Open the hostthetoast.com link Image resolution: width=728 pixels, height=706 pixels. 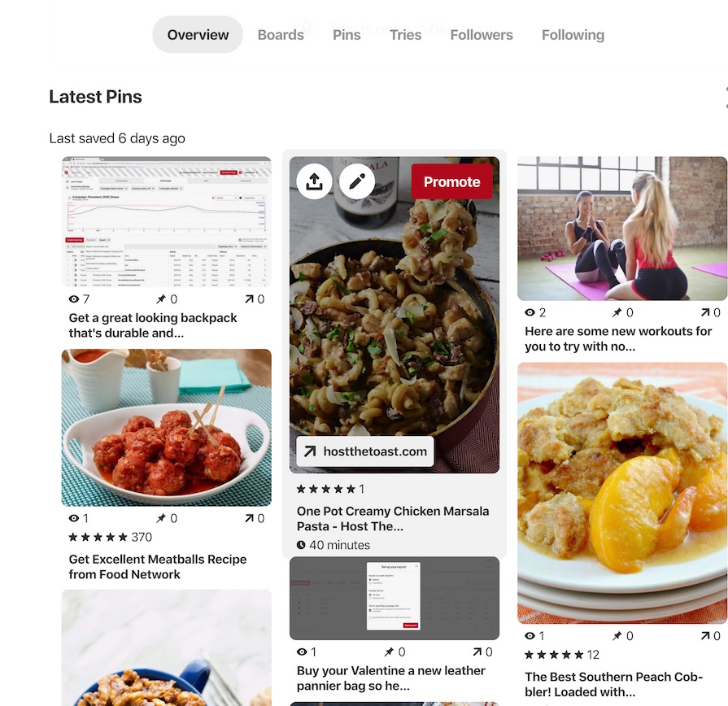[x=365, y=451]
